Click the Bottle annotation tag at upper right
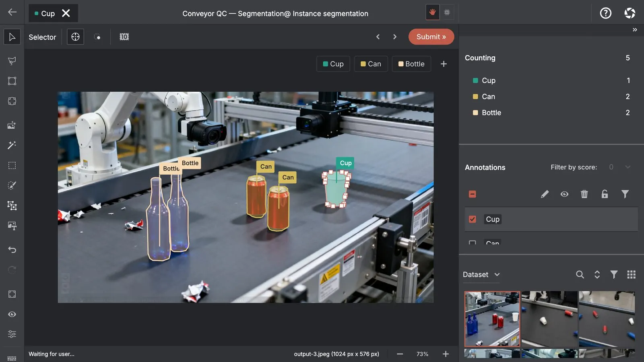Screen dimensions: 644x362 tap(190, 163)
